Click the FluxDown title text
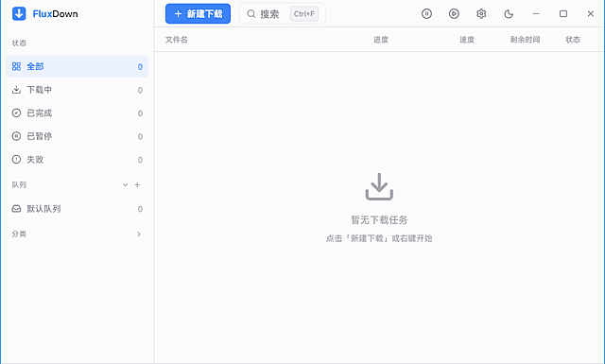This screenshot has height=364, width=605. tap(55, 14)
